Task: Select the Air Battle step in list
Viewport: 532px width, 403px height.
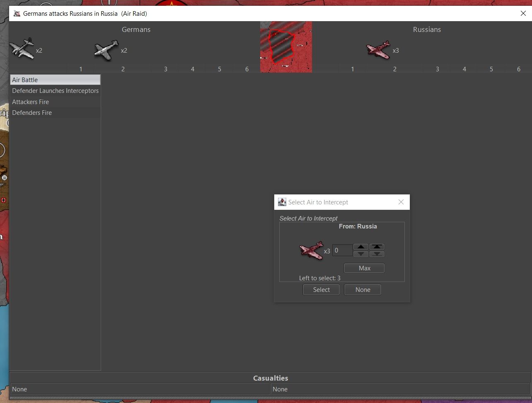Action: [x=55, y=80]
